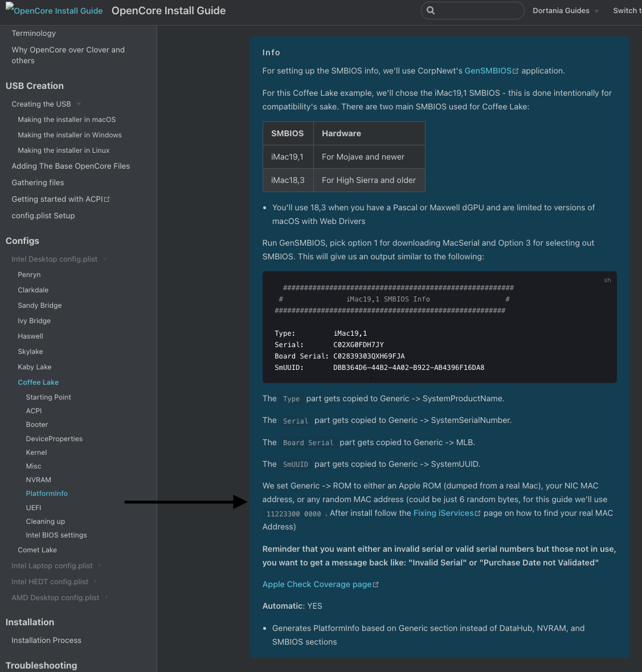The image size is (642, 672).
Task: Go to Installation Process page
Action: coord(46,640)
